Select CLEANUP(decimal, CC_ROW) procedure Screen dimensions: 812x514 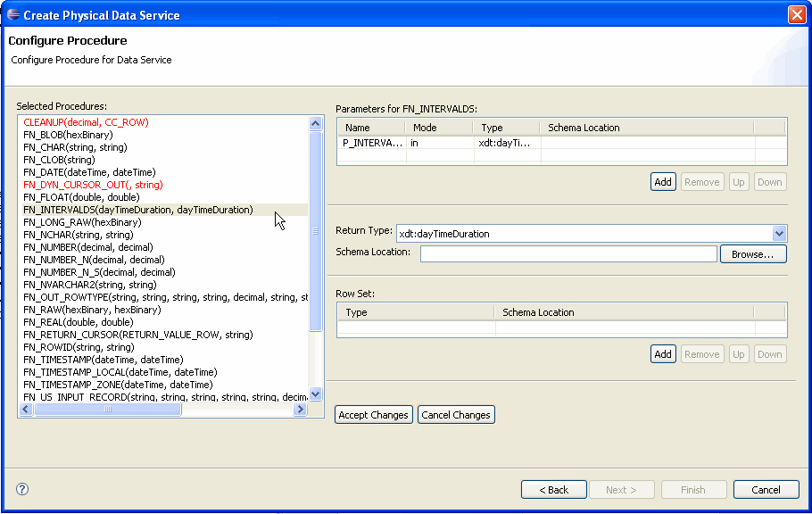86,122
